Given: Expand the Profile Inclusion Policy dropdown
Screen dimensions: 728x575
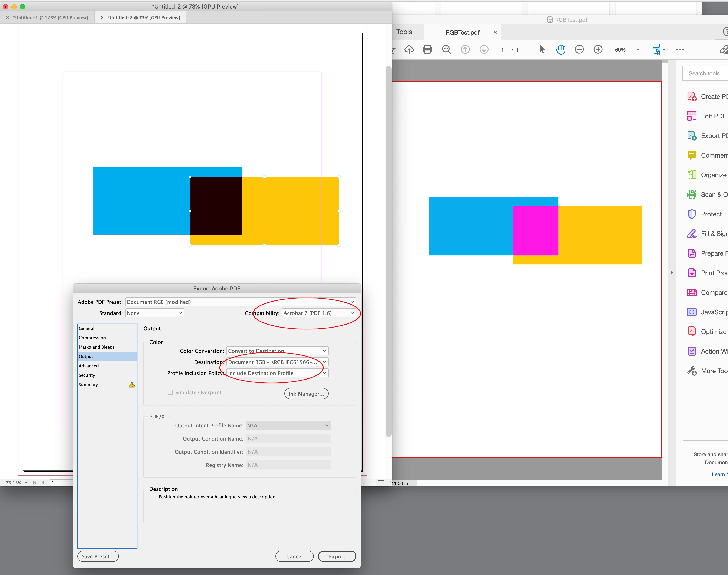Looking at the screenshot, I should tap(277, 373).
